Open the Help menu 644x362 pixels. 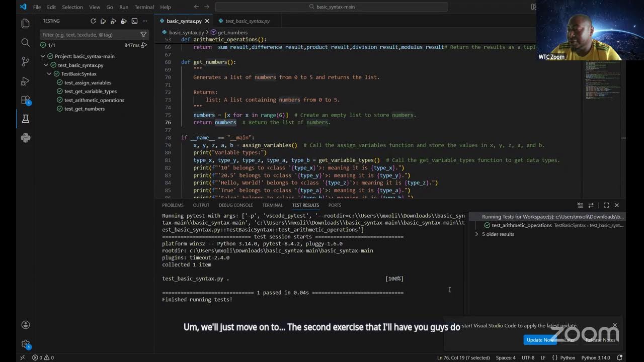[166, 7]
